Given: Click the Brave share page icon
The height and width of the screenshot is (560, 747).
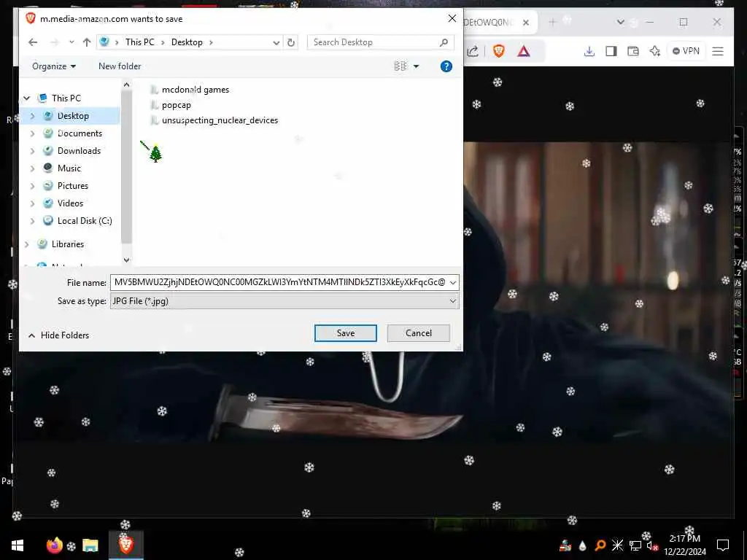Looking at the screenshot, I should [472, 51].
